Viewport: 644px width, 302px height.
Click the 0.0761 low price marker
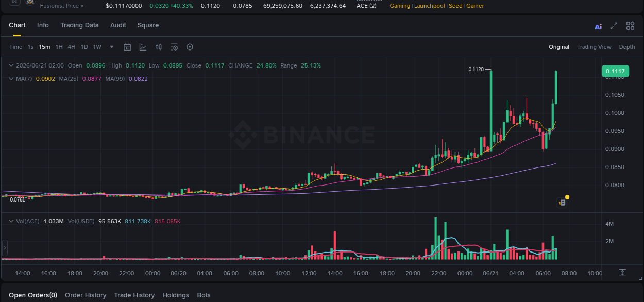(x=18, y=199)
